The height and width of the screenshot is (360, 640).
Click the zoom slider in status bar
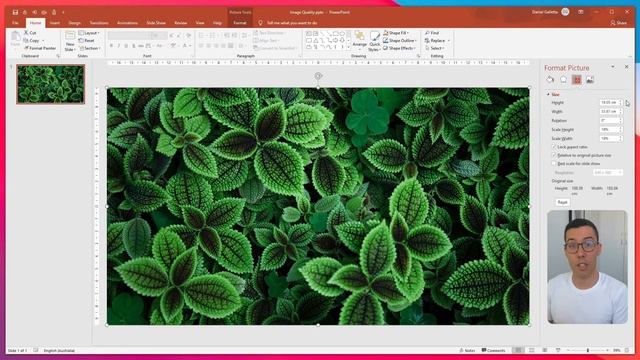coord(588,350)
